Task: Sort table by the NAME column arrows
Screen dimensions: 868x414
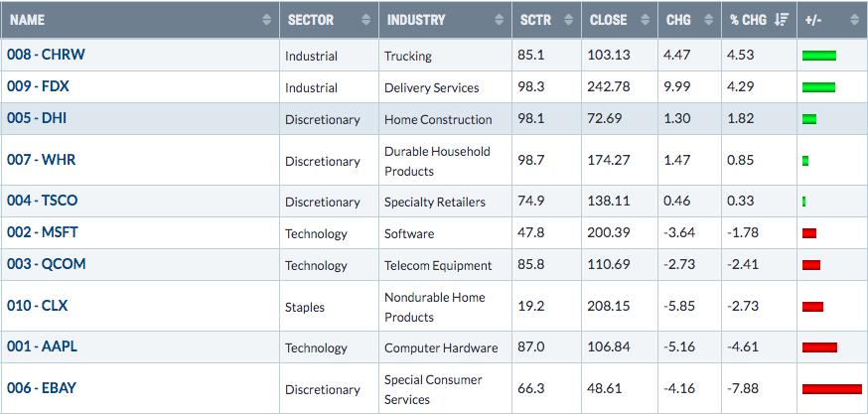Action: click(x=267, y=20)
